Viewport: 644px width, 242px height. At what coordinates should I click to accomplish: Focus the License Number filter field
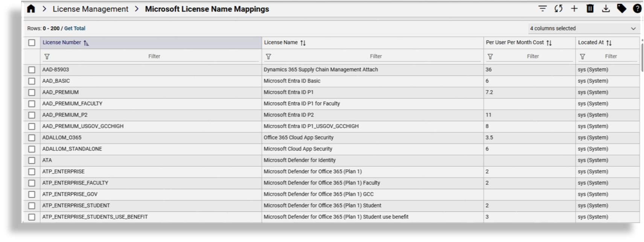[x=154, y=56]
